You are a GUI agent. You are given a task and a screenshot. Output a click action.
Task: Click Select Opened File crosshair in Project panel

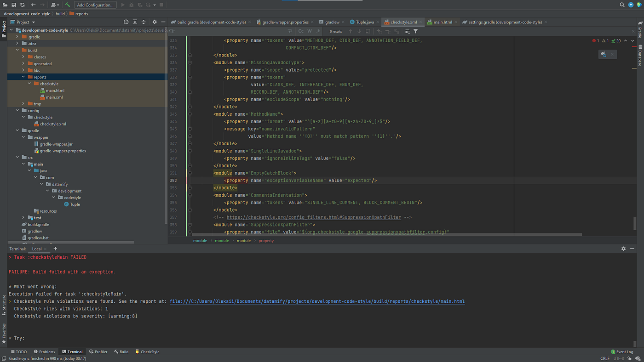click(x=126, y=22)
